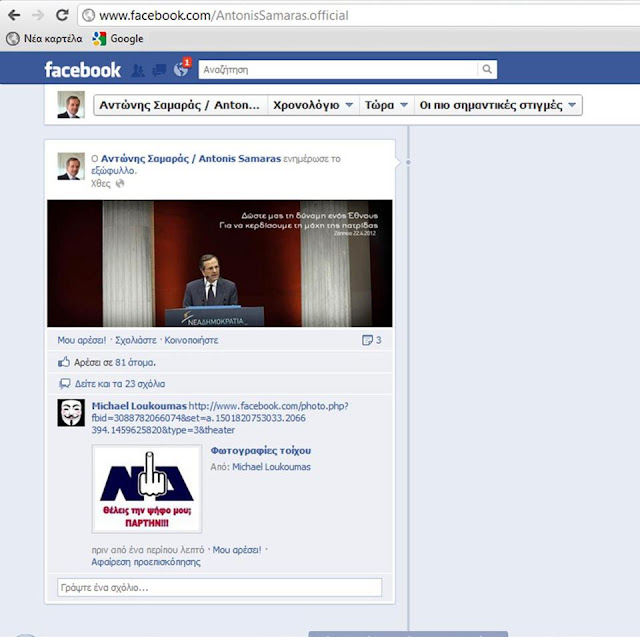Click the public globe audience icon
The width and height of the screenshot is (640, 637).
pyautogui.click(x=120, y=184)
